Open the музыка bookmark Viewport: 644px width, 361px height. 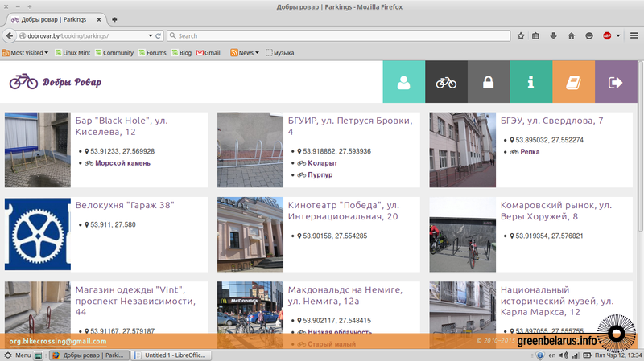(x=279, y=52)
